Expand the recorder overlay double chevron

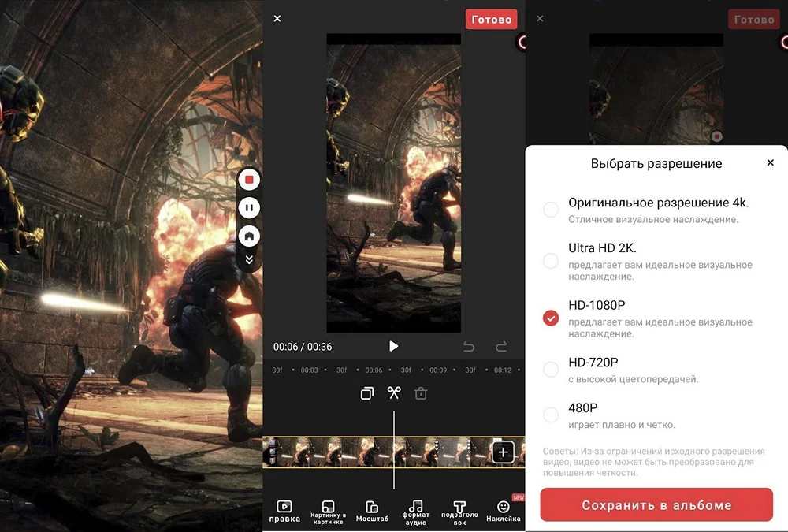tap(249, 259)
